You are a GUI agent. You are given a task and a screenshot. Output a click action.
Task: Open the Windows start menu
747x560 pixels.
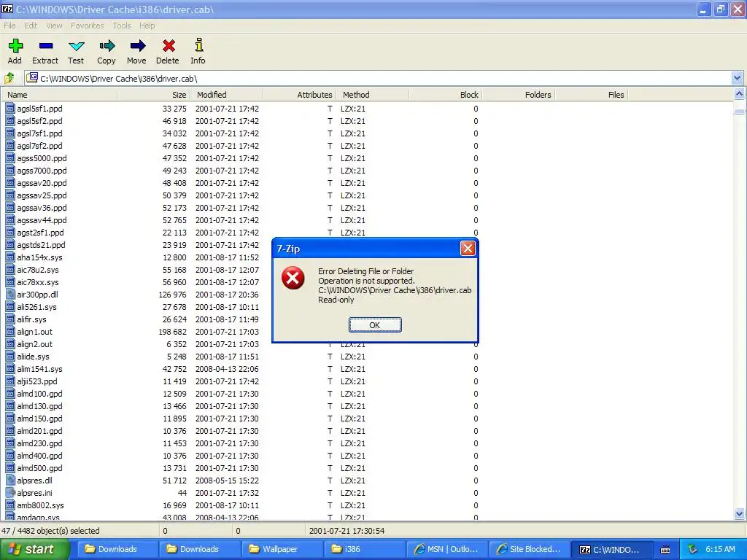(34, 549)
